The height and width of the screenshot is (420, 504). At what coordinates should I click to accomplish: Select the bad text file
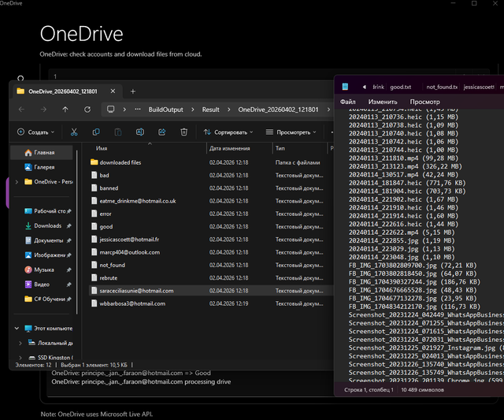coord(210,175)
